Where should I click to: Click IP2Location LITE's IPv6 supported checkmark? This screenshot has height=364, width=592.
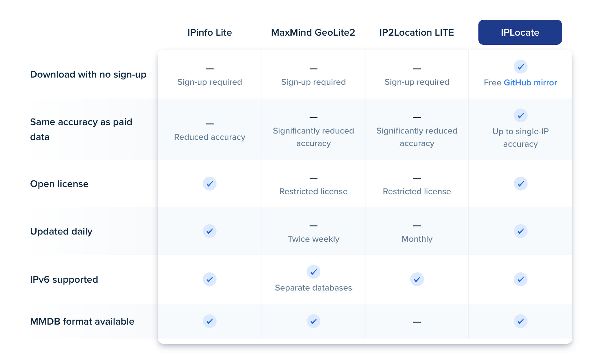[417, 279]
